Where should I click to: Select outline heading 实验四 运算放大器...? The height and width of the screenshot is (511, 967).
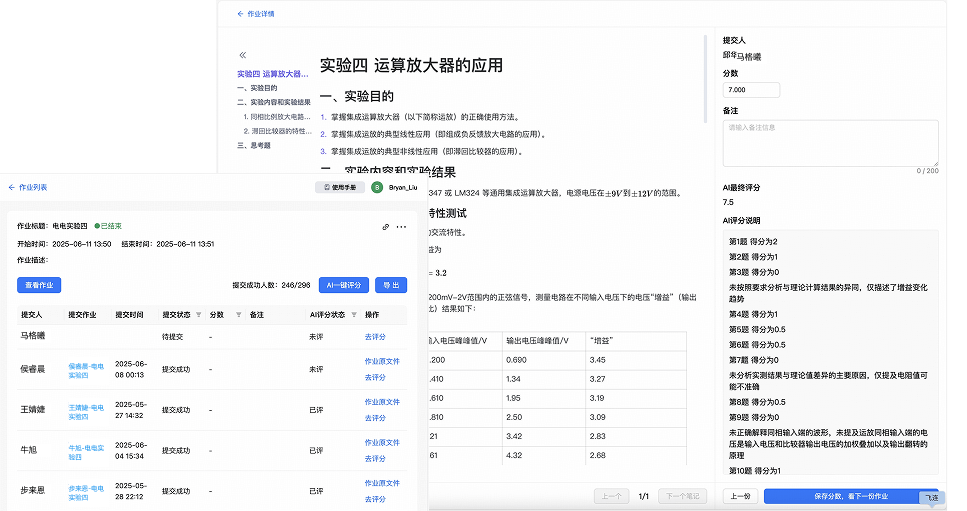coord(273,74)
